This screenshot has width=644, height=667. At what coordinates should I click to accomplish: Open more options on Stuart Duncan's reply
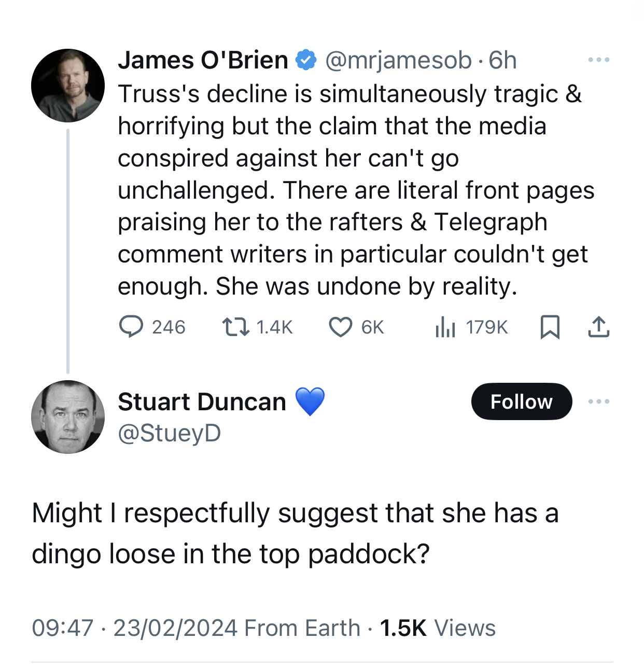[598, 401]
